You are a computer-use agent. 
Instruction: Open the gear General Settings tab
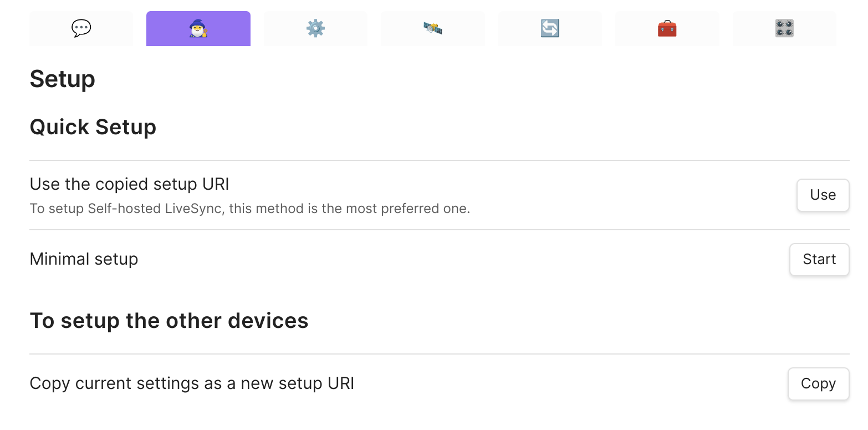click(x=315, y=28)
